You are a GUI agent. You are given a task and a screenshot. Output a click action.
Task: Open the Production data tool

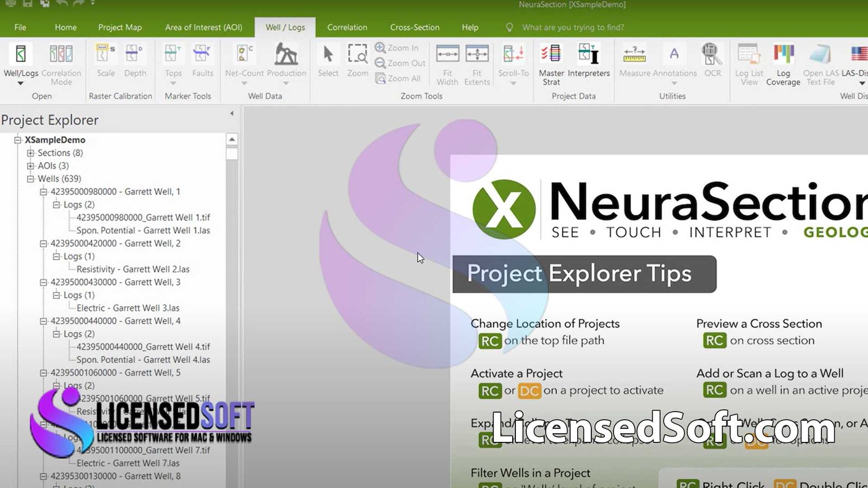(286, 61)
